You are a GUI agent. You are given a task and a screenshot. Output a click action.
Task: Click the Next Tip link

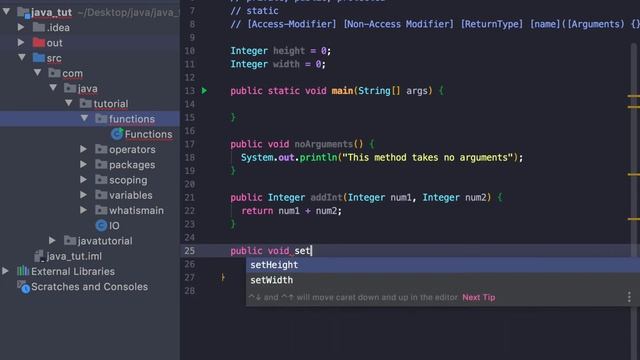point(479,297)
